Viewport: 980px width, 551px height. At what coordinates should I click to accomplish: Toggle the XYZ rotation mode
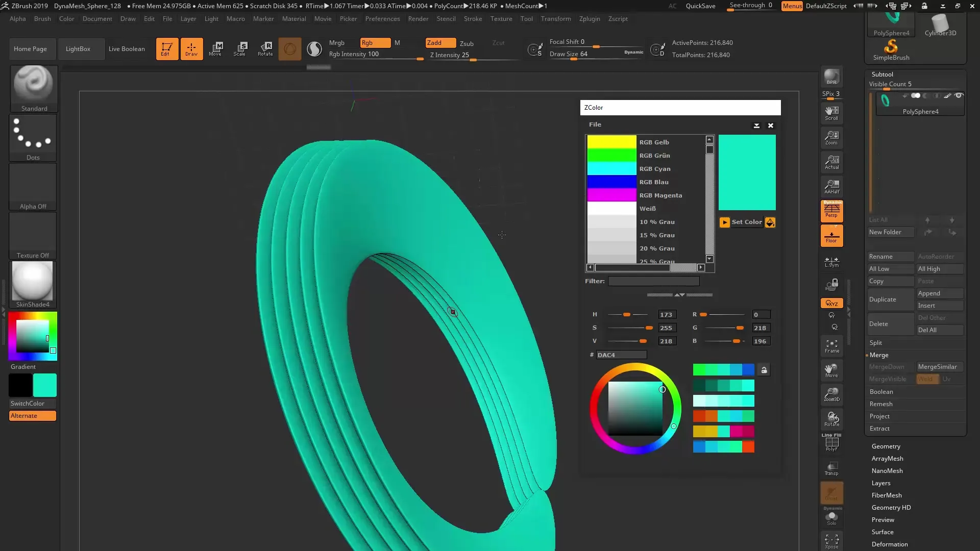click(x=831, y=303)
